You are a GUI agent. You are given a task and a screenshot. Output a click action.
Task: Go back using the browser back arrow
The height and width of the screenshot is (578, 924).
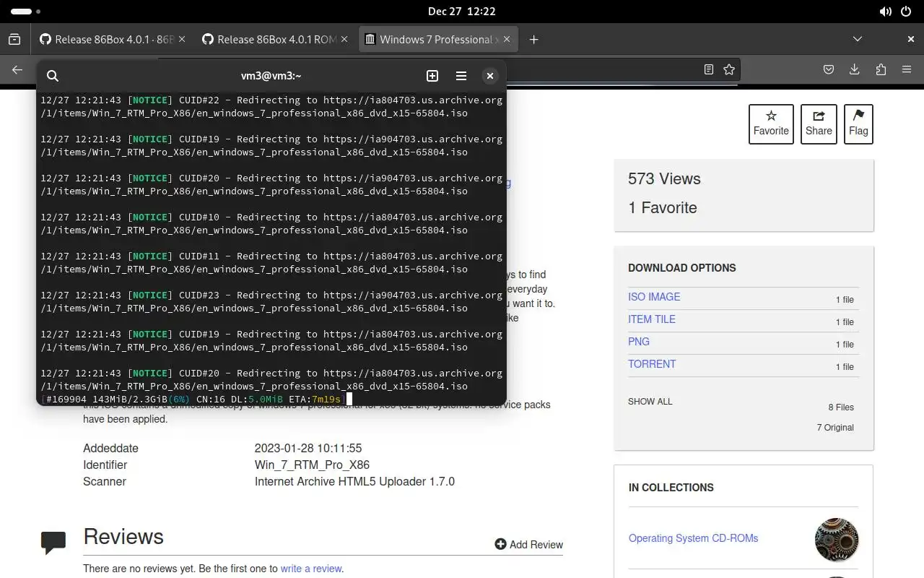coord(17,69)
